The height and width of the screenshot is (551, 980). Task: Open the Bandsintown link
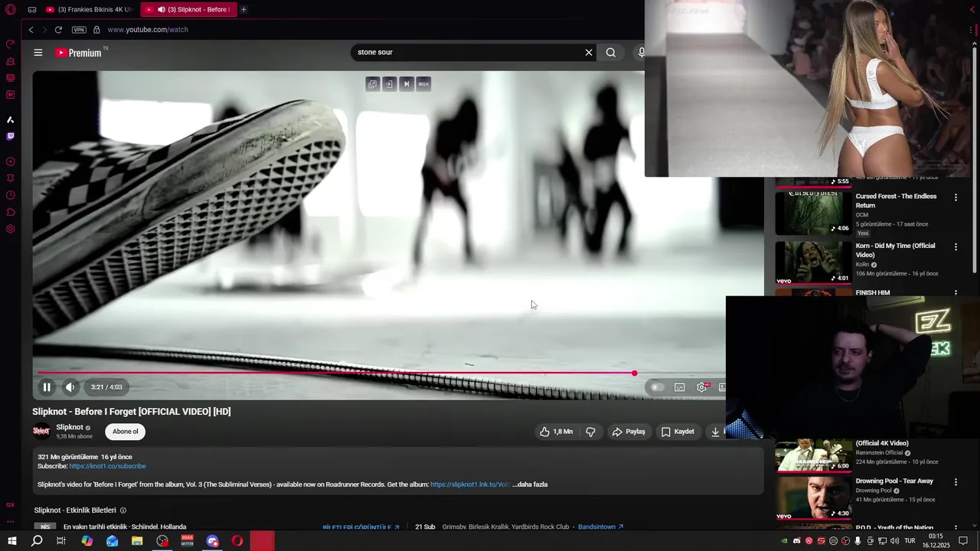click(600, 527)
